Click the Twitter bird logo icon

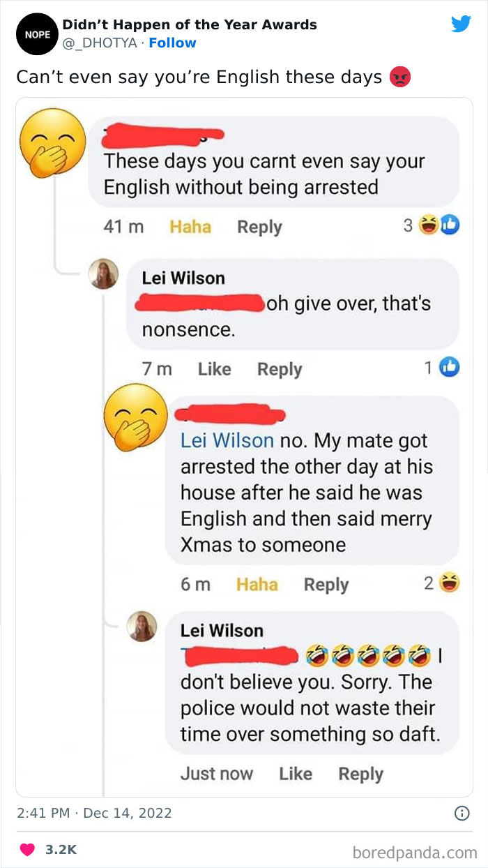click(x=461, y=24)
